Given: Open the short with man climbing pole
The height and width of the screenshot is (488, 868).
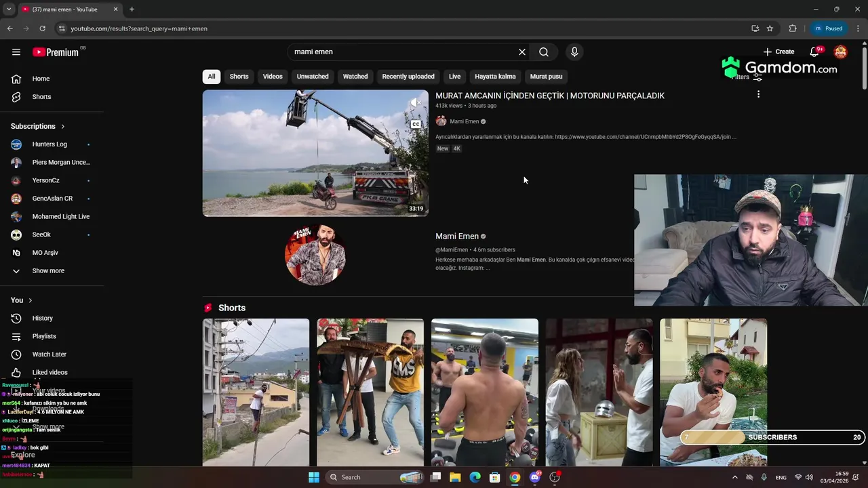Looking at the screenshot, I should point(256,392).
